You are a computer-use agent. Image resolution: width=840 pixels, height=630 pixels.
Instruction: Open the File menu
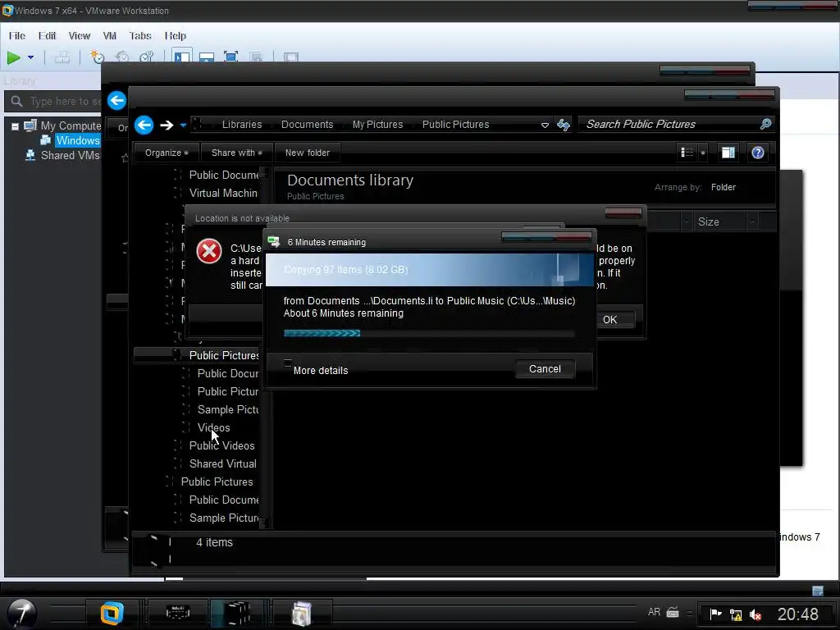(17, 36)
